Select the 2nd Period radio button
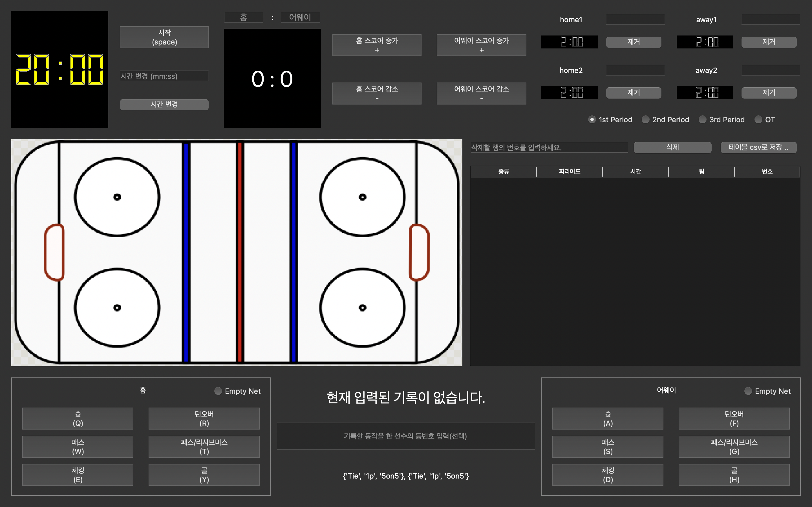This screenshot has width=812, height=507. (x=645, y=119)
